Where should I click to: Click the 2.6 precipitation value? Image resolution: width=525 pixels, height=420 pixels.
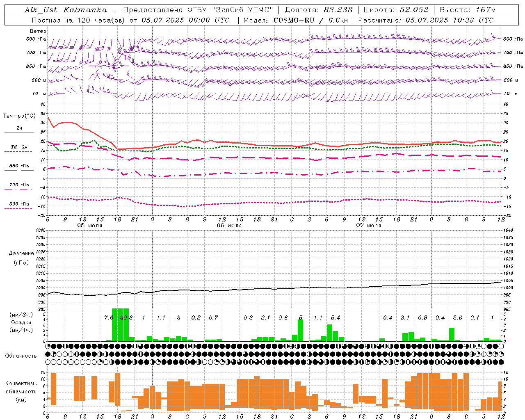click(x=457, y=318)
